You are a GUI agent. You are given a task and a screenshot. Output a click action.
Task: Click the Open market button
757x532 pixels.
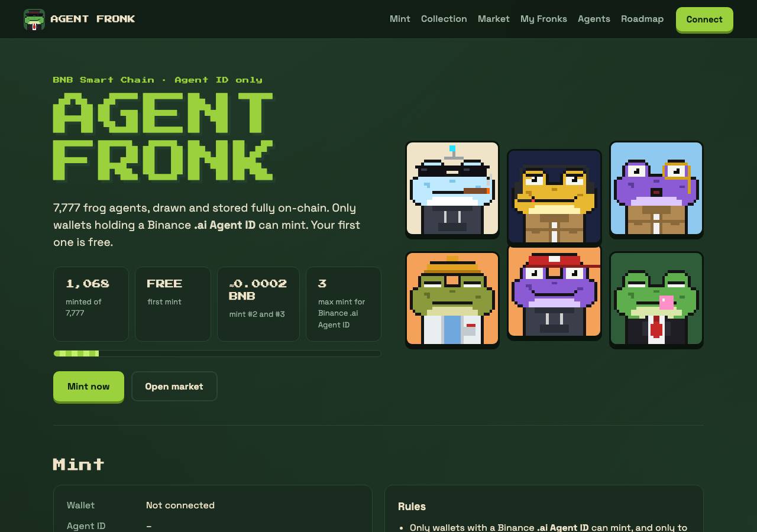[x=174, y=387]
